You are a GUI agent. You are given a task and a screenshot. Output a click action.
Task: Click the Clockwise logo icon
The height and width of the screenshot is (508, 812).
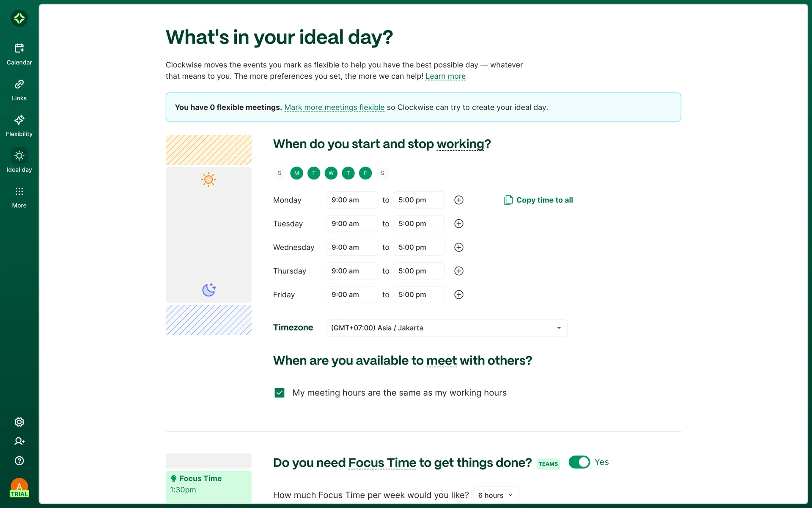19,18
